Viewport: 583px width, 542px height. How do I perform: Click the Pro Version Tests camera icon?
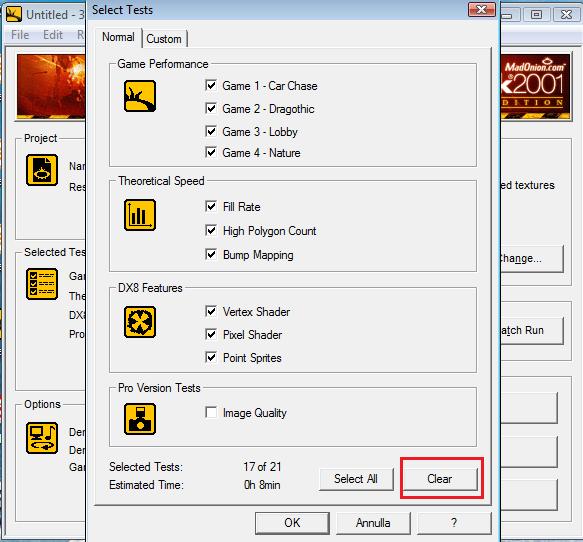(x=140, y=419)
